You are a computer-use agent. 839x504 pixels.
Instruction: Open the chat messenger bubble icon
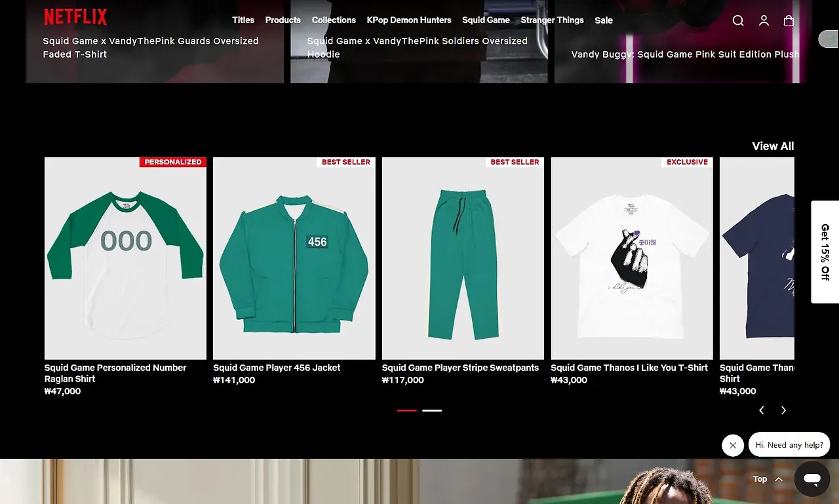(x=812, y=478)
